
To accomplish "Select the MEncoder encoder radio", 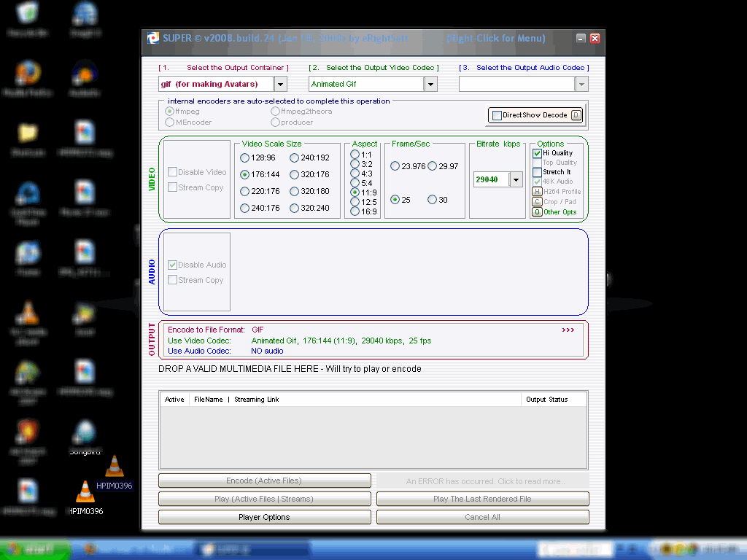I will click(x=169, y=122).
